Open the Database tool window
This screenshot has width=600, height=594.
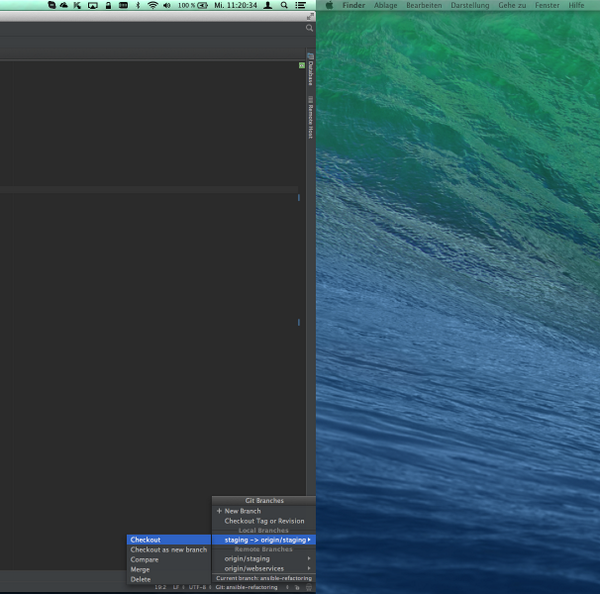click(x=311, y=70)
